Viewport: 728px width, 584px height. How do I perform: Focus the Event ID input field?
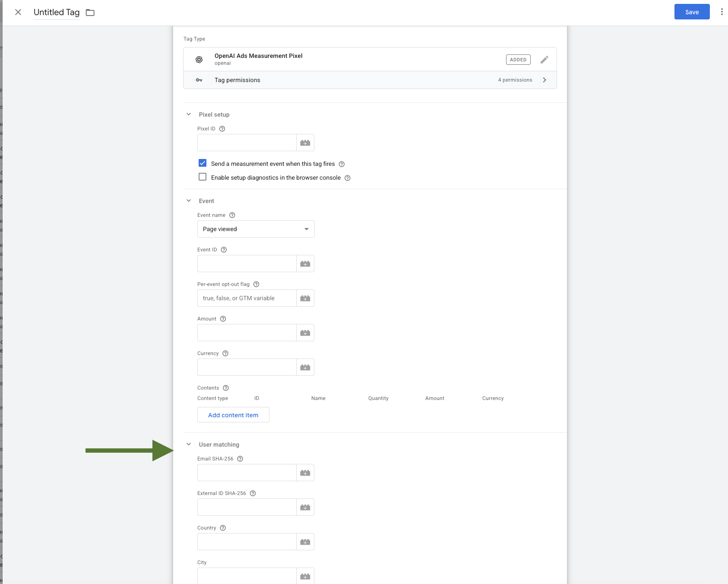point(247,263)
